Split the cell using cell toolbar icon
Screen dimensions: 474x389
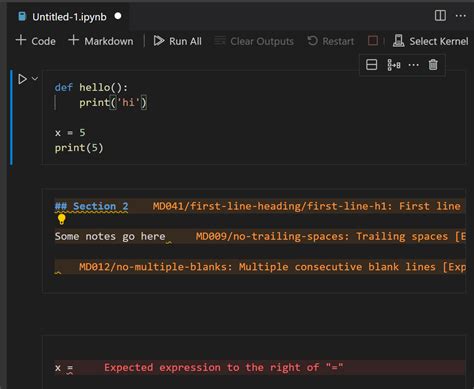[371, 65]
